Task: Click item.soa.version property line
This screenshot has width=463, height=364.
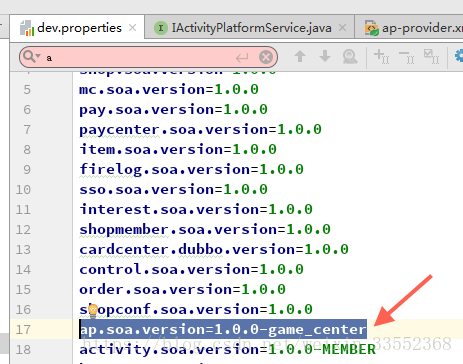Action: point(178,150)
